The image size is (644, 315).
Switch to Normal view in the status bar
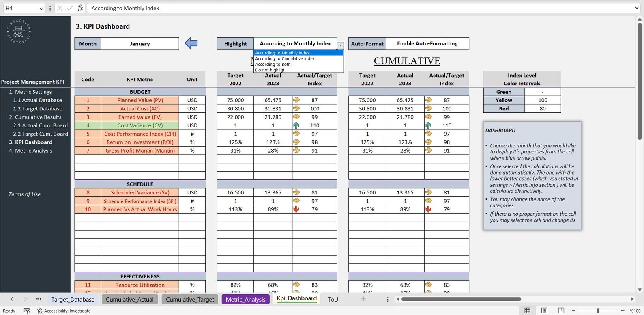click(x=527, y=311)
